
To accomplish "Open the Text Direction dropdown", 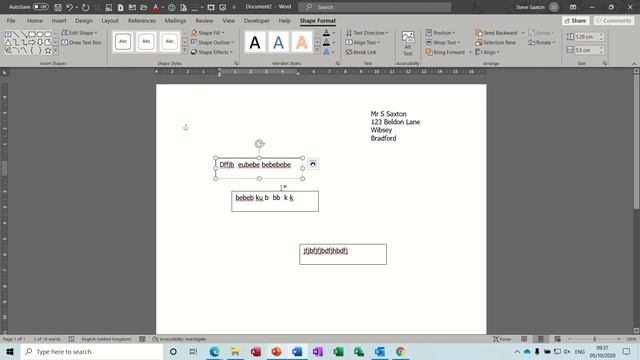I will point(367,33).
